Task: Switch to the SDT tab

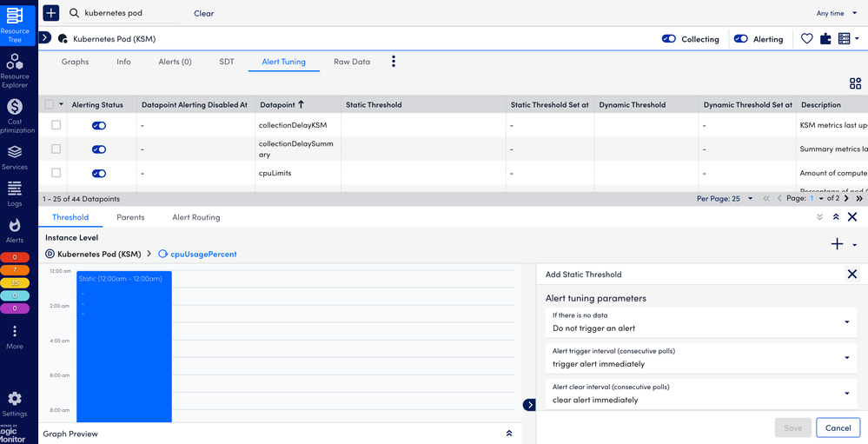Action: pyautogui.click(x=227, y=62)
